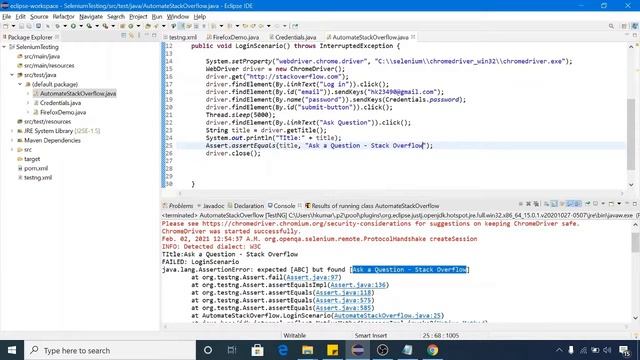Toggle Pin Console button
This screenshot has height=360, width=640.
pyautogui.click(x=588, y=204)
